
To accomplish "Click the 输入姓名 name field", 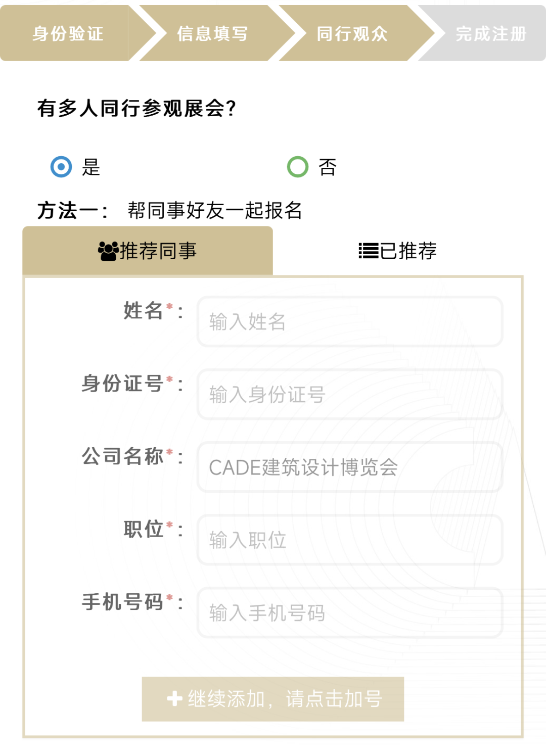I will click(x=350, y=321).
